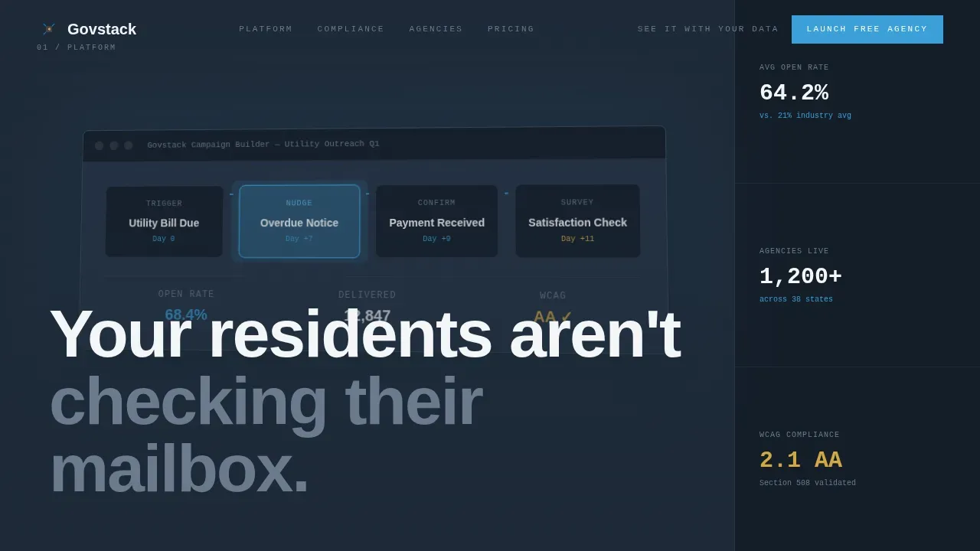Viewport: 980px width, 551px height.
Task: Select the Utility Bill Due trigger card
Action: point(164,222)
